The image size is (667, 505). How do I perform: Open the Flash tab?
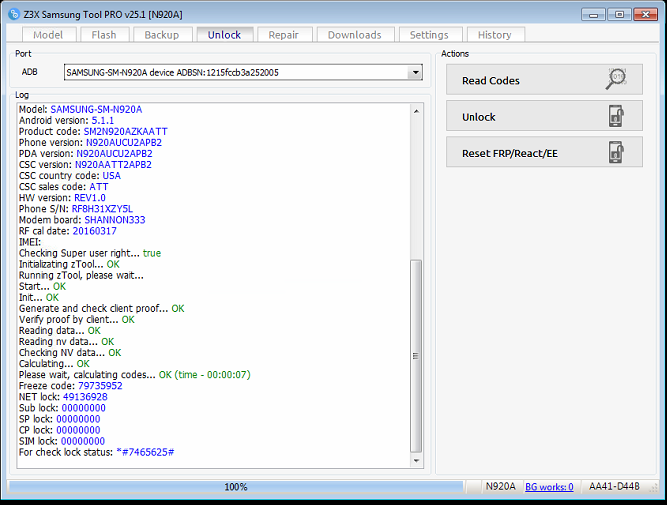coord(104,35)
